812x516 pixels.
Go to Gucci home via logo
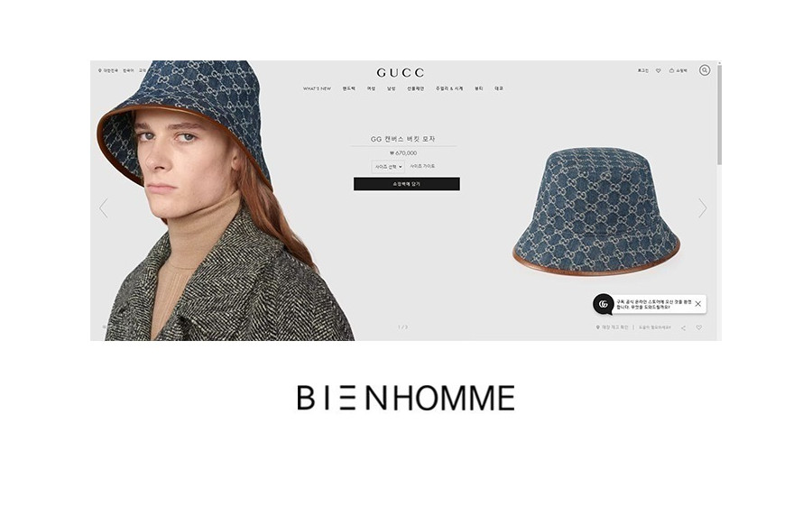pyautogui.click(x=401, y=72)
